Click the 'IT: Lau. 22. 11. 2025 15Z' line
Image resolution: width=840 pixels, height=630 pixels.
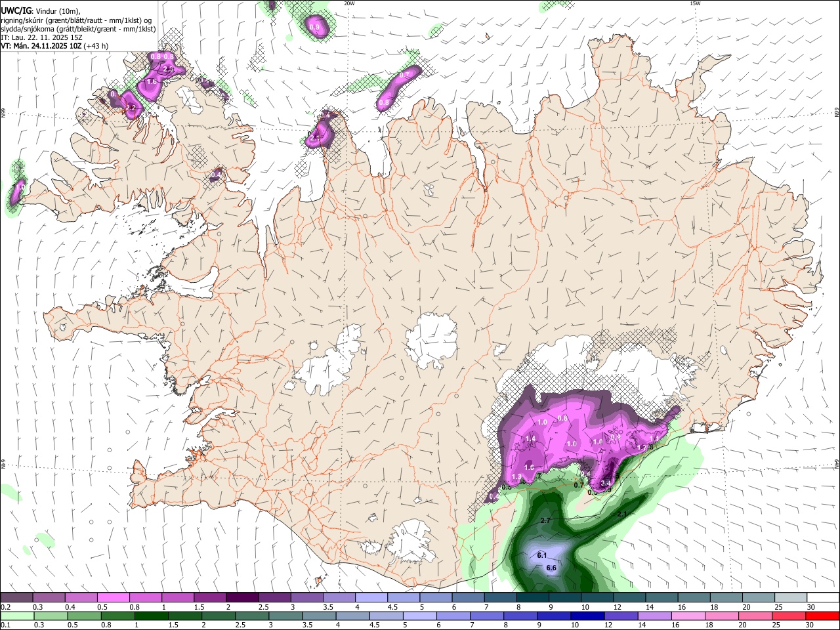point(41,37)
